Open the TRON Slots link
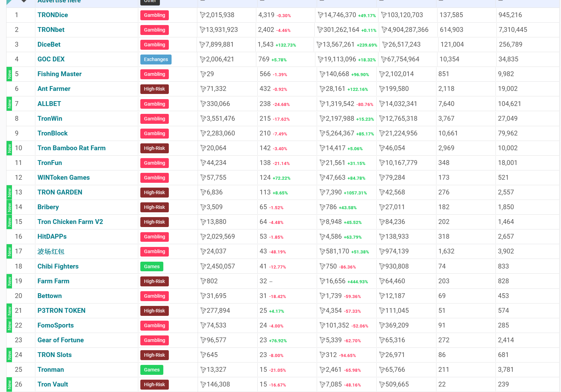This screenshot has height=392, width=561. pyautogui.click(x=55, y=355)
